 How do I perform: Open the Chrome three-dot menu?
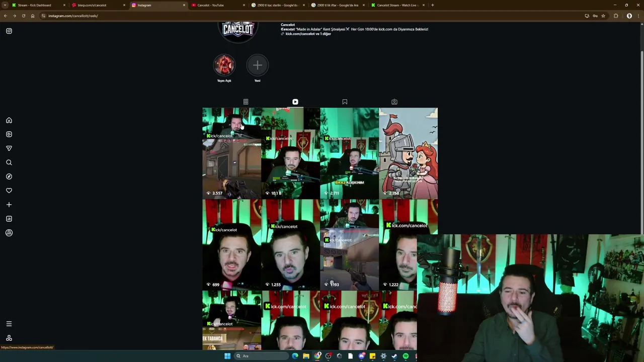[638, 16]
